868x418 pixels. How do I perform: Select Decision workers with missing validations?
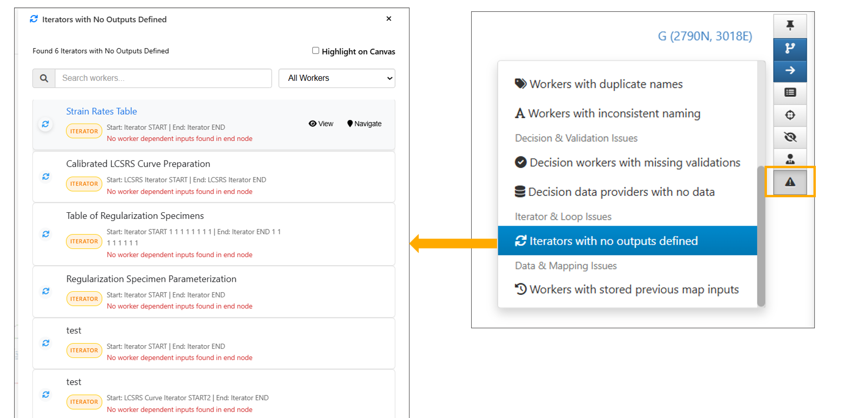pyautogui.click(x=634, y=163)
